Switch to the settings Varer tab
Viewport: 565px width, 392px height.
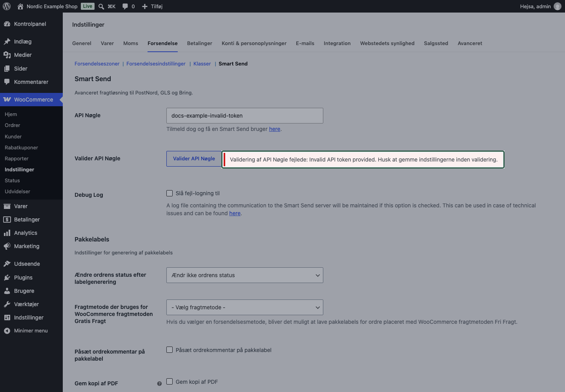pyautogui.click(x=107, y=43)
